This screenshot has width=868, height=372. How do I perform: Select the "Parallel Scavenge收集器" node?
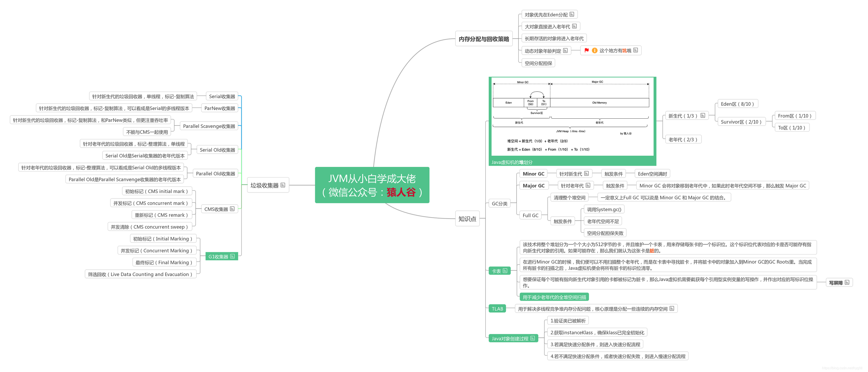point(209,126)
